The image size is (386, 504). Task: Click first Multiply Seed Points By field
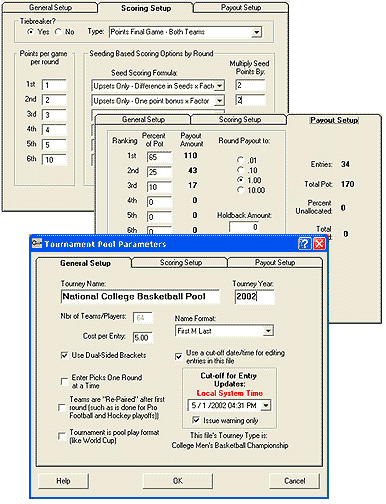[251, 85]
